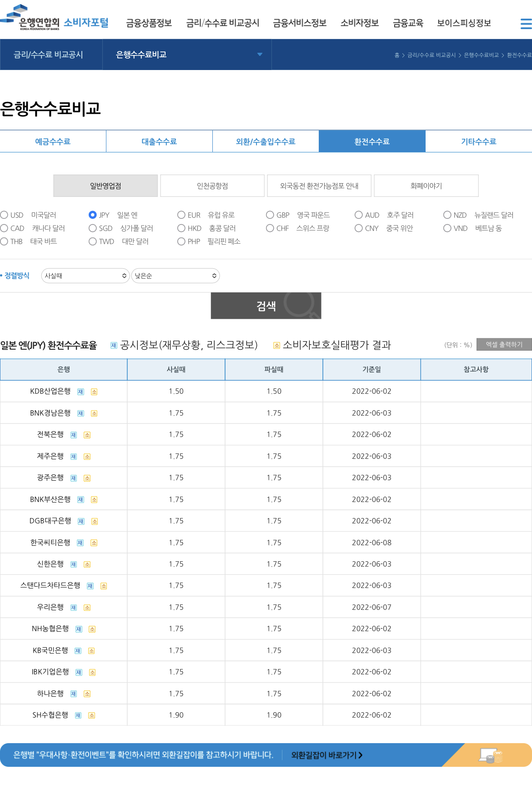Switch to 대출수수료 tab
The image size is (532, 790).
click(159, 141)
